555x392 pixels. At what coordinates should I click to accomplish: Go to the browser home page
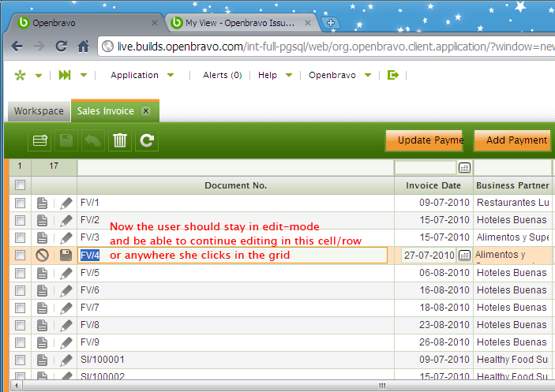coord(83,47)
